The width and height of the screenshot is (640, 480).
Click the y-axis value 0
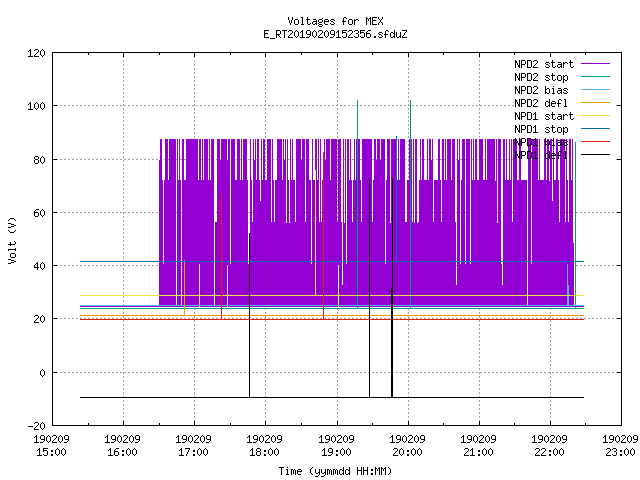(x=42, y=373)
